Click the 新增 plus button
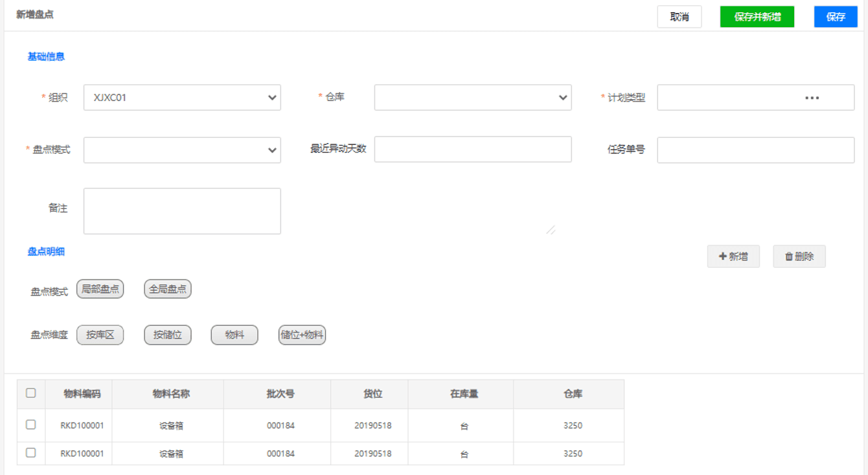Screen dimensions: 868x475 pos(733,257)
